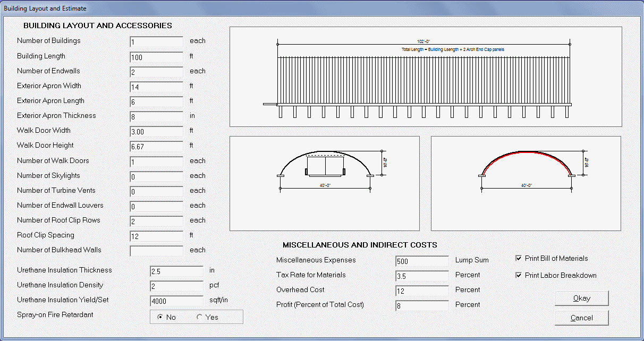Select Yes for Spray-on Fire Retardant
644x341 pixels.
click(x=200, y=317)
